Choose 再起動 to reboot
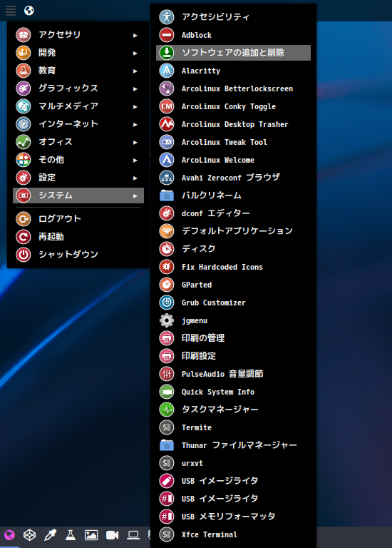The width and height of the screenshot is (392, 548). click(78, 237)
